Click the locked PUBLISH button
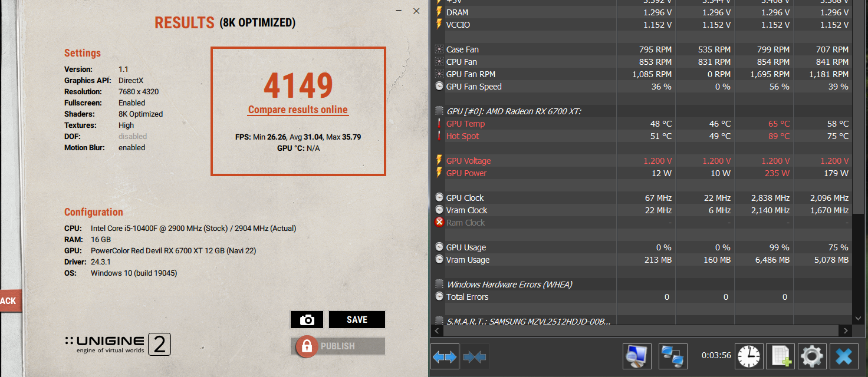This screenshot has width=868, height=377. coord(338,346)
